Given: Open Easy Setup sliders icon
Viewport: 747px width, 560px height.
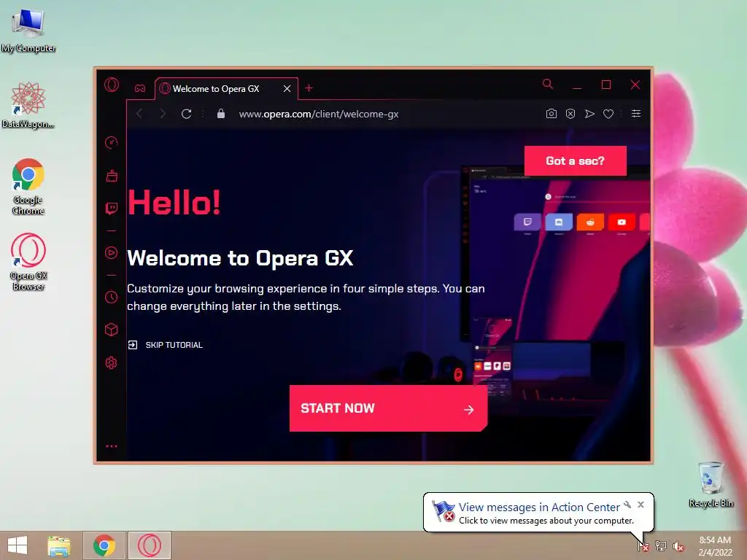Looking at the screenshot, I should point(636,113).
